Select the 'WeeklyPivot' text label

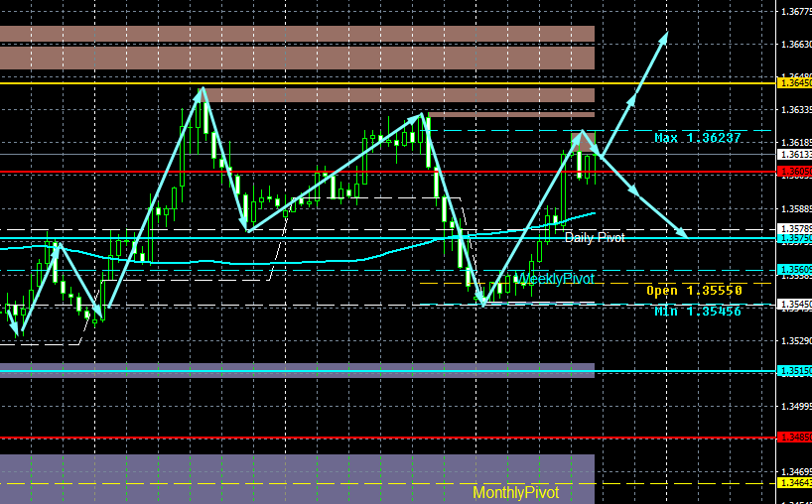556,279
